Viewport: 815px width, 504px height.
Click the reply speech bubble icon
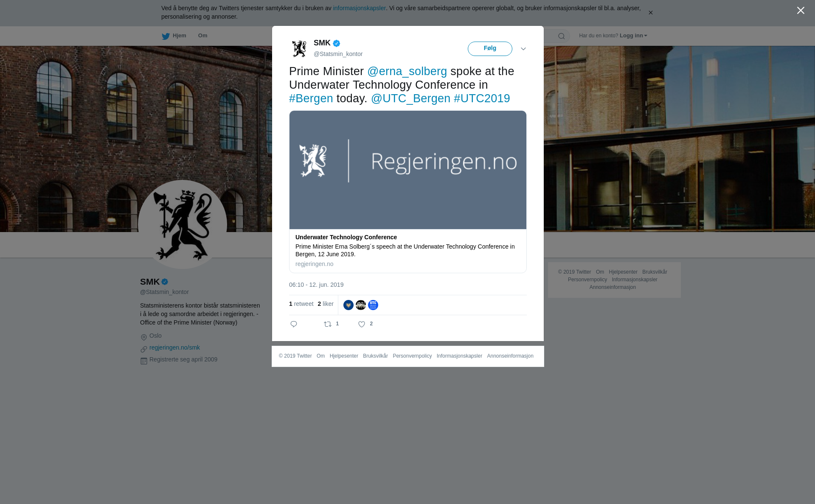(x=294, y=324)
